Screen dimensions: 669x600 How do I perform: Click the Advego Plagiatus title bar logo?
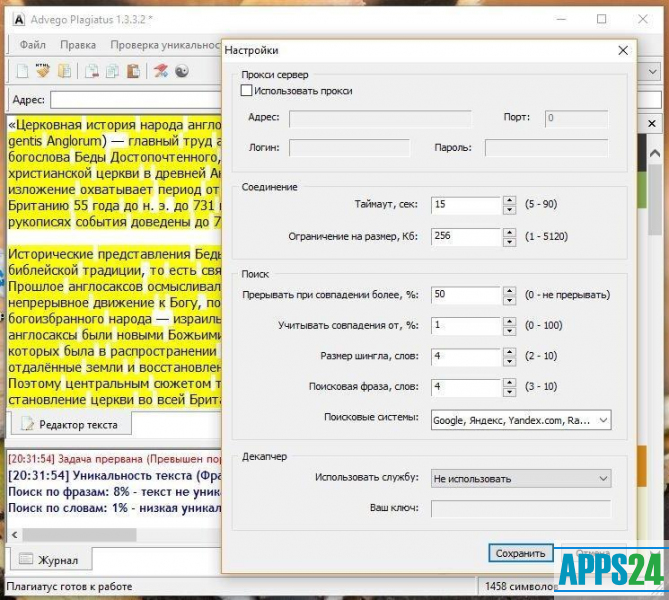tap(19, 20)
